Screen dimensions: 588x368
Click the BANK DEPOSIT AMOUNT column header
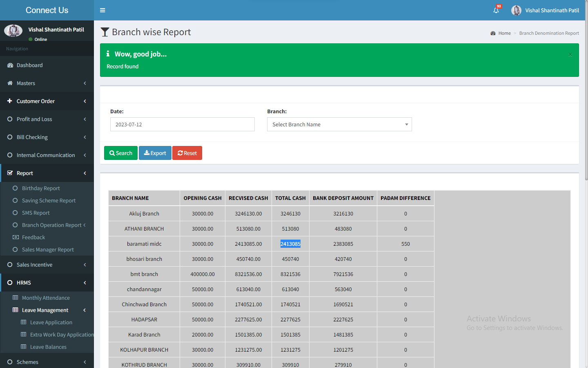pyautogui.click(x=343, y=198)
